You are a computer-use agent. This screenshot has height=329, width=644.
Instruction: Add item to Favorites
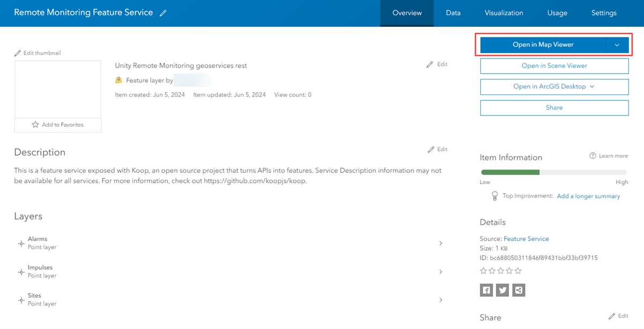[57, 125]
